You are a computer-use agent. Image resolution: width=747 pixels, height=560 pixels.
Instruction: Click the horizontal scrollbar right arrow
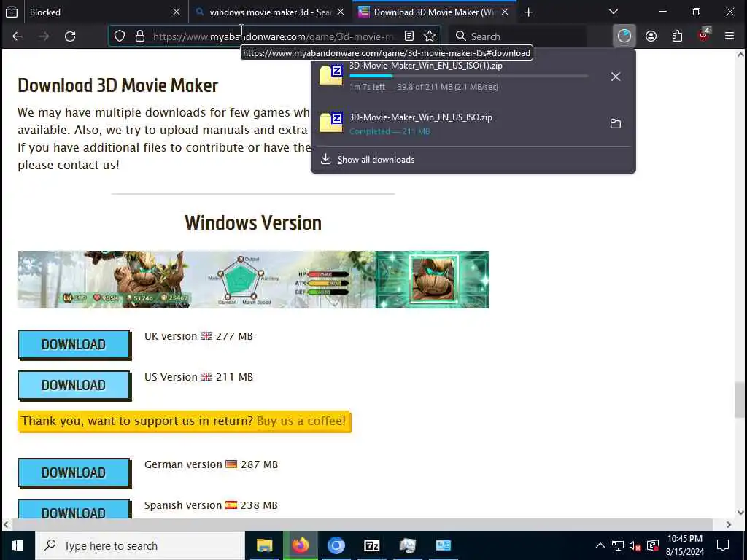click(729, 524)
